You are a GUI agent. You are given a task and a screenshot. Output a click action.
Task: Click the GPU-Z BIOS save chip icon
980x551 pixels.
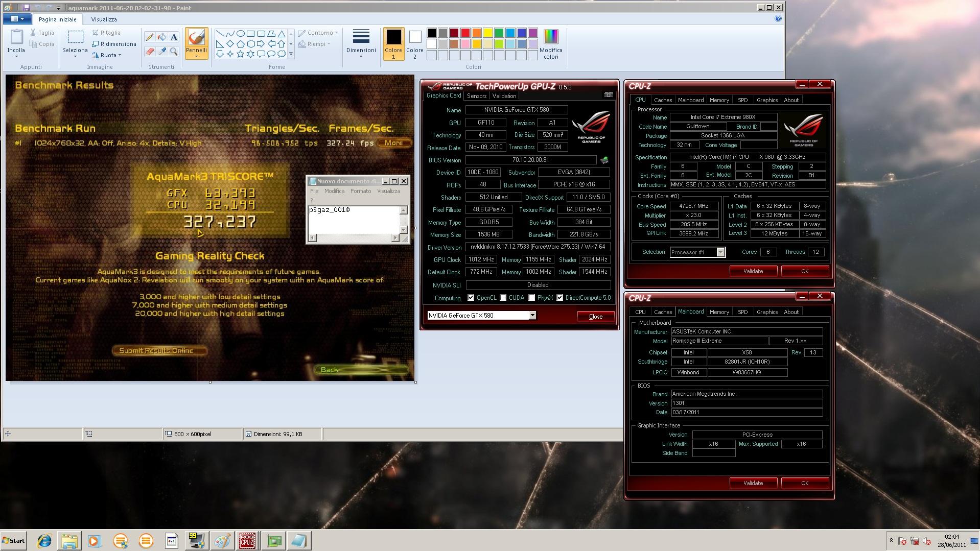coord(604,160)
